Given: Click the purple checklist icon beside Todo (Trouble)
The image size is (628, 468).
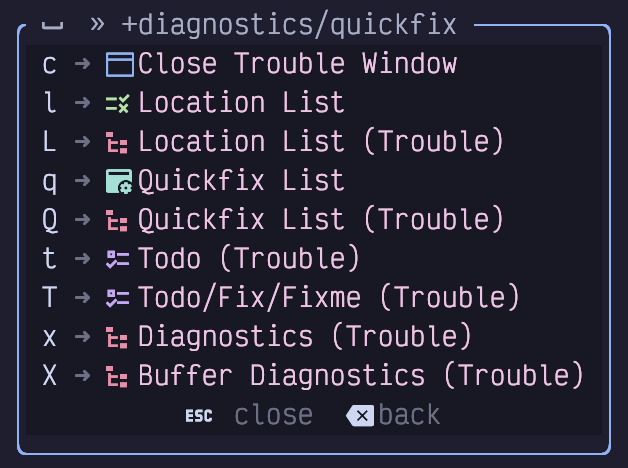Looking at the screenshot, I should (x=118, y=259).
